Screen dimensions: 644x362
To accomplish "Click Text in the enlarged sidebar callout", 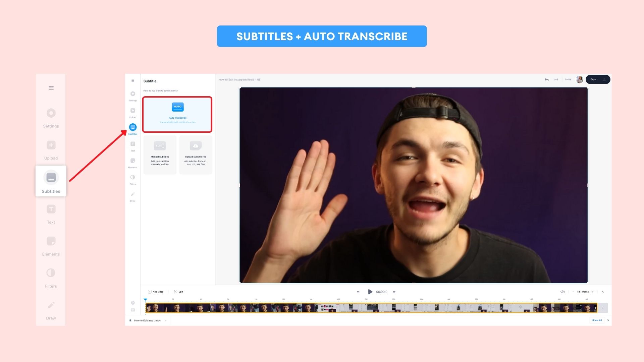I will 51,214.
